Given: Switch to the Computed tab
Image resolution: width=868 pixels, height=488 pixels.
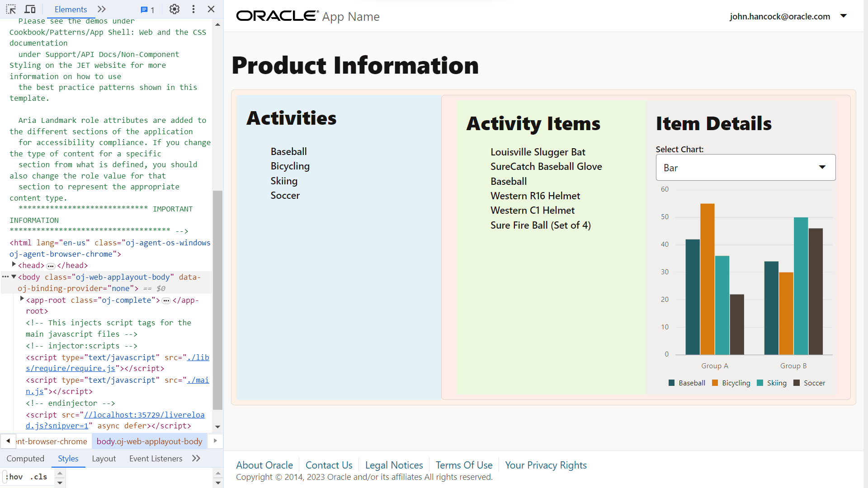Looking at the screenshot, I should click(x=25, y=459).
